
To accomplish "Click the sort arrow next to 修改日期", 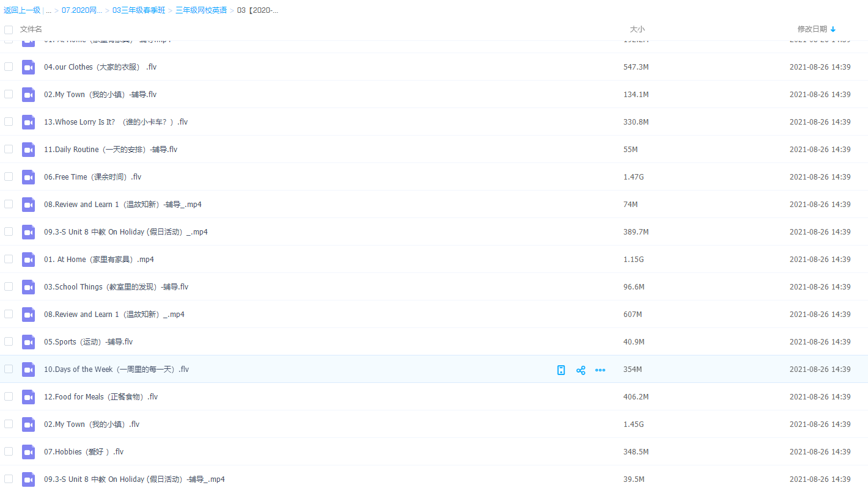I will [833, 29].
